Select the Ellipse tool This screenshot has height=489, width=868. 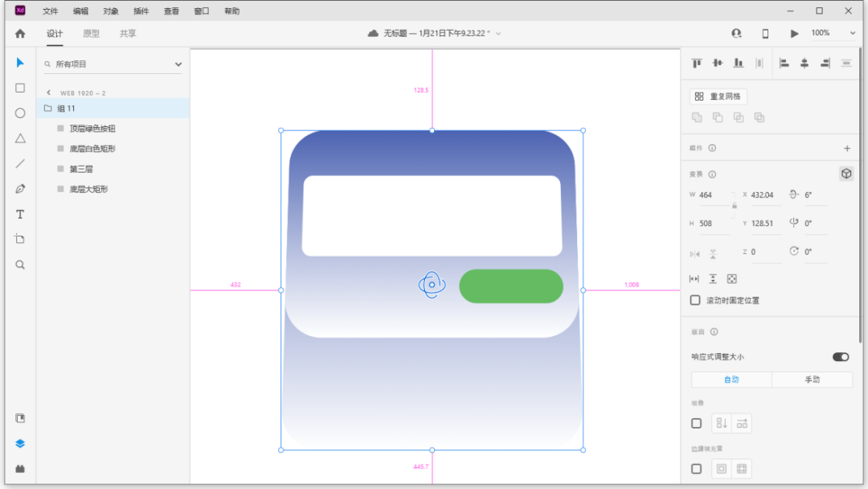coord(20,113)
